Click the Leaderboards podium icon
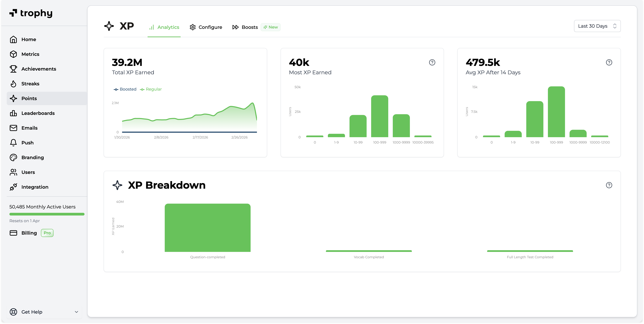This screenshot has width=644, height=324. (x=13, y=113)
